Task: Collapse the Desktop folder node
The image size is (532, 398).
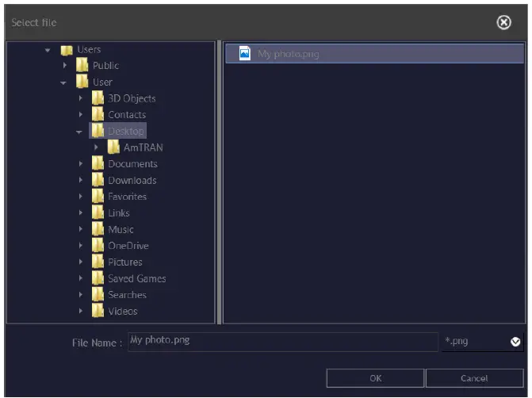Action: pyautogui.click(x=79, y=132)
